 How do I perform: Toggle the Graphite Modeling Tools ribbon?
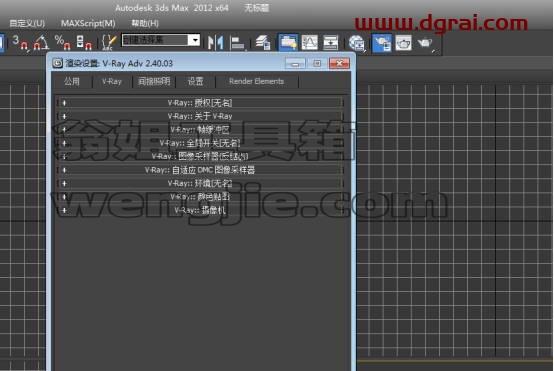tap(288, 43)
